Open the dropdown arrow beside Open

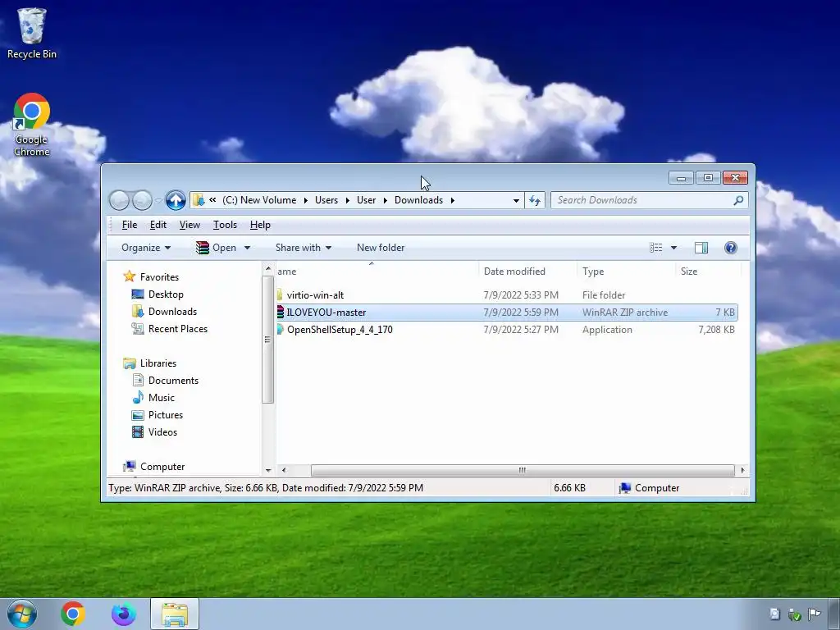(x=247, y=248)
